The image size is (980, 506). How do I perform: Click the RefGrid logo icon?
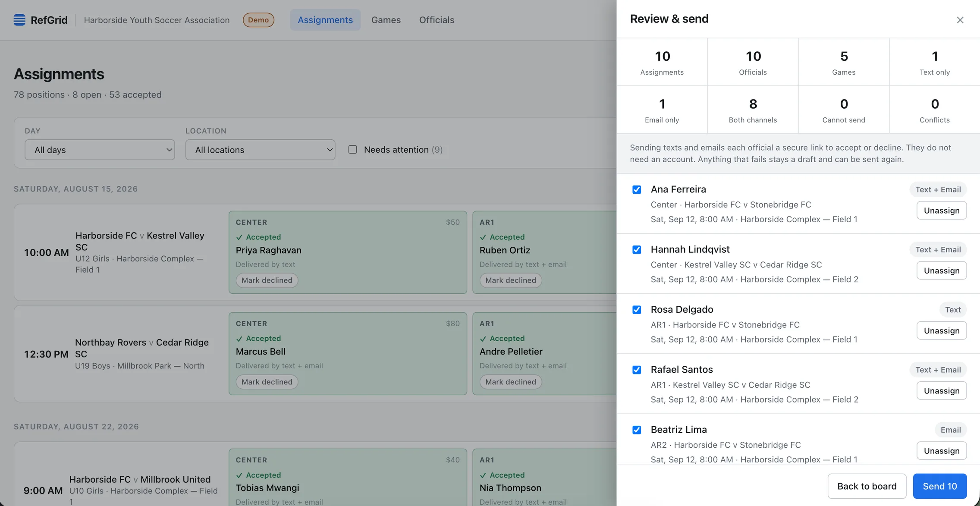(19, 20)
